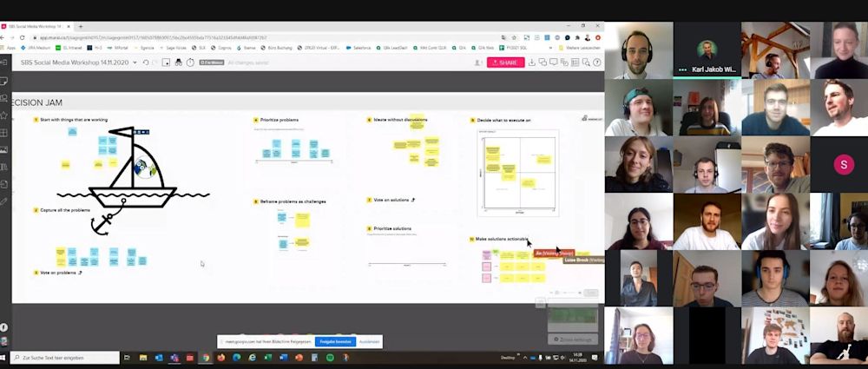The image size is (868, 369).
Task: Open Firefox from the taskbar
Action: (221, 358)
